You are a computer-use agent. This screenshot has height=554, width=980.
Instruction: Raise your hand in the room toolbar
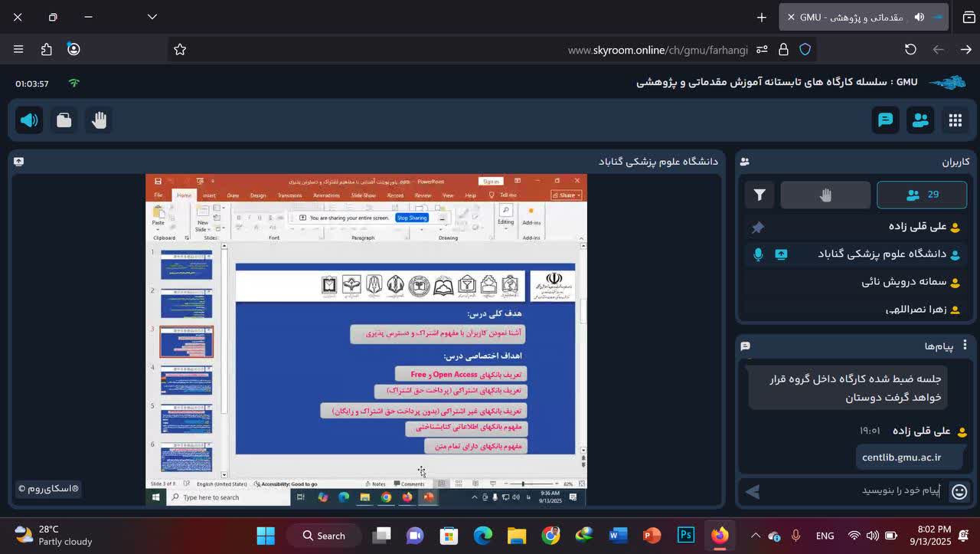click(99, 120)
